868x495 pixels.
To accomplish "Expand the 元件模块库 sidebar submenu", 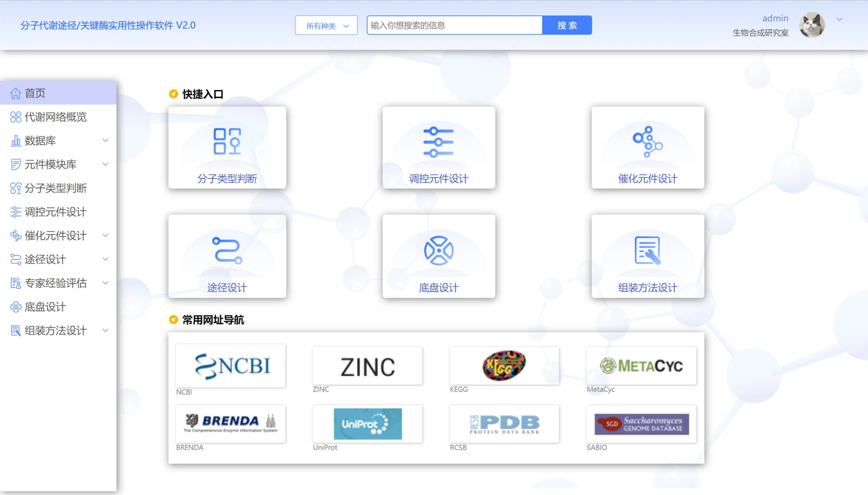I will 106,164.
